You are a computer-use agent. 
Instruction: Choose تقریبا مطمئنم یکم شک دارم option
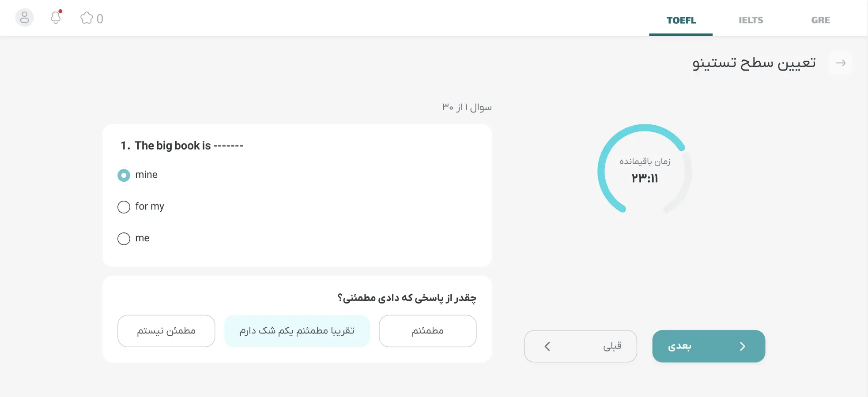tap(297, 331)
